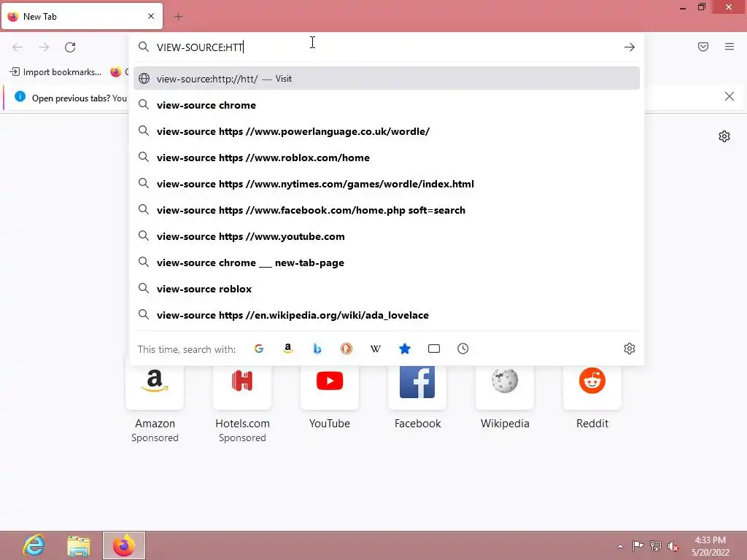Choose view-source roblox suggestion
Image resolution: width=747 pixels, height=560 pixels.
(387, 289)
